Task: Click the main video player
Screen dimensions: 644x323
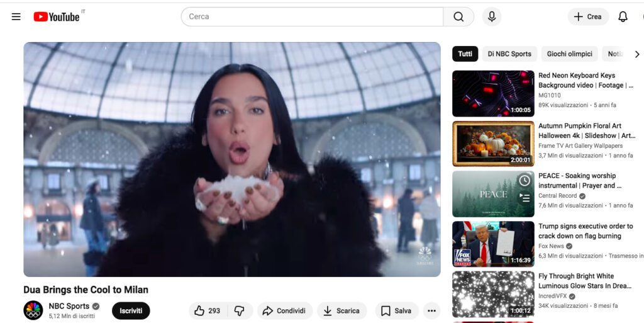Action: point(232,159)
